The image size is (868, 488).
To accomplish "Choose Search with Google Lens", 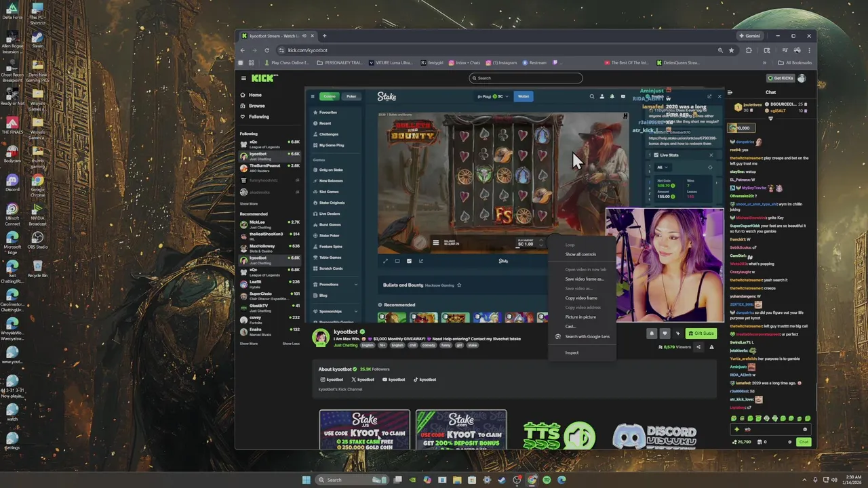I will (x=581, y=336).
